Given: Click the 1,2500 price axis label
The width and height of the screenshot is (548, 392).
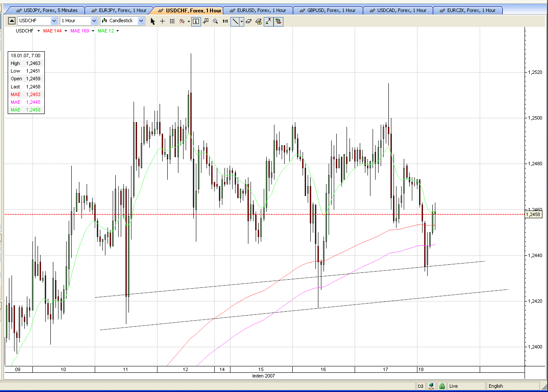Looking at the screenshot, I should pos(534,118).
